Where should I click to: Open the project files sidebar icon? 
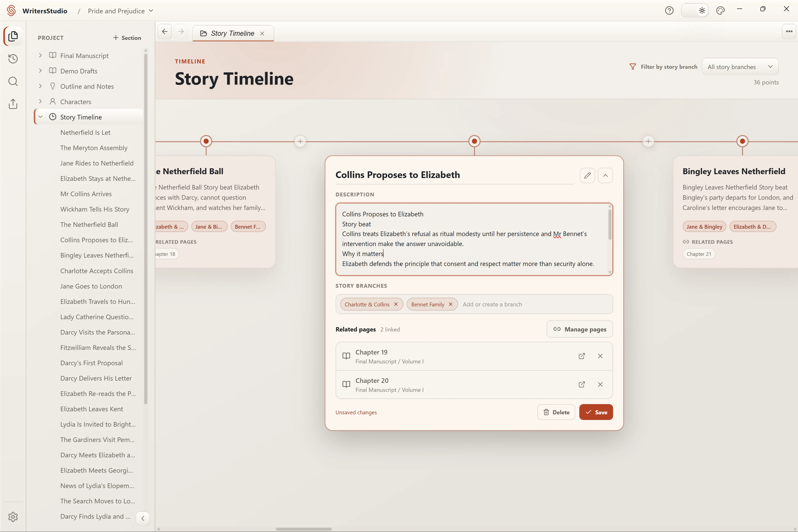click(x=13, y=36)
